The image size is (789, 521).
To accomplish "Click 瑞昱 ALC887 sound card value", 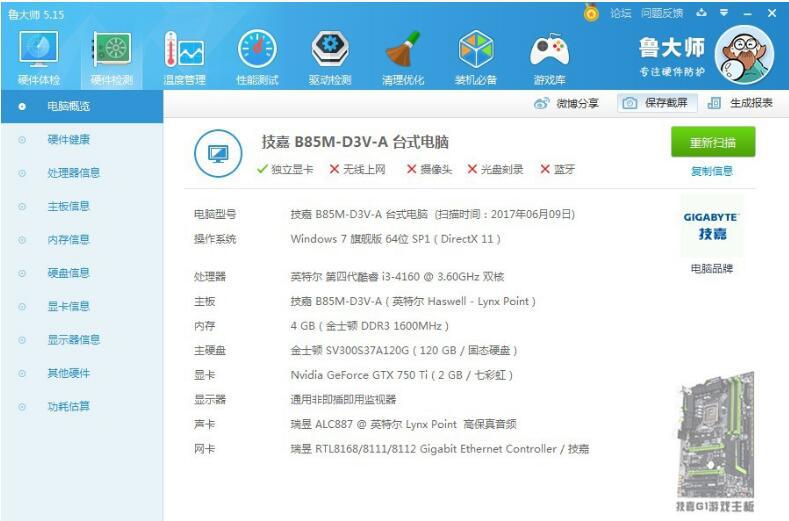I will point(403,424).
